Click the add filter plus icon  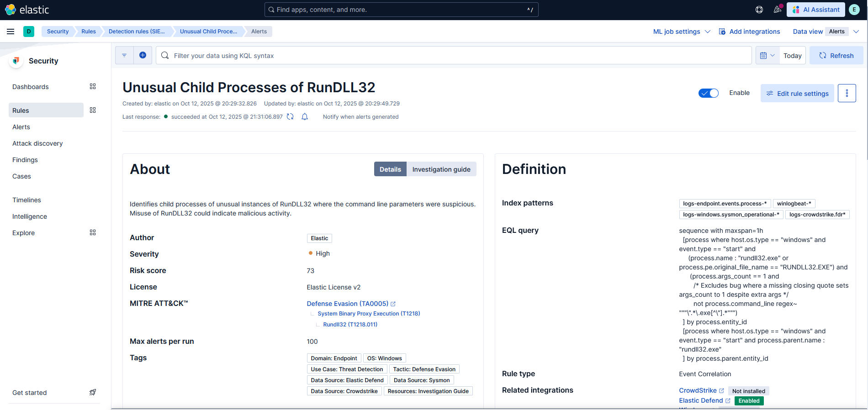click(143, 55)
